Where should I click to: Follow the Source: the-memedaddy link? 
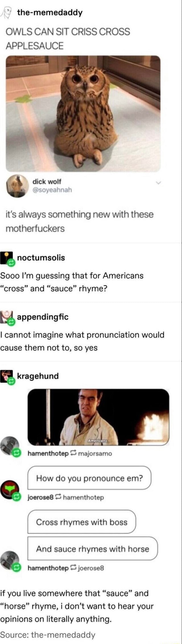(x=48, y=635)
